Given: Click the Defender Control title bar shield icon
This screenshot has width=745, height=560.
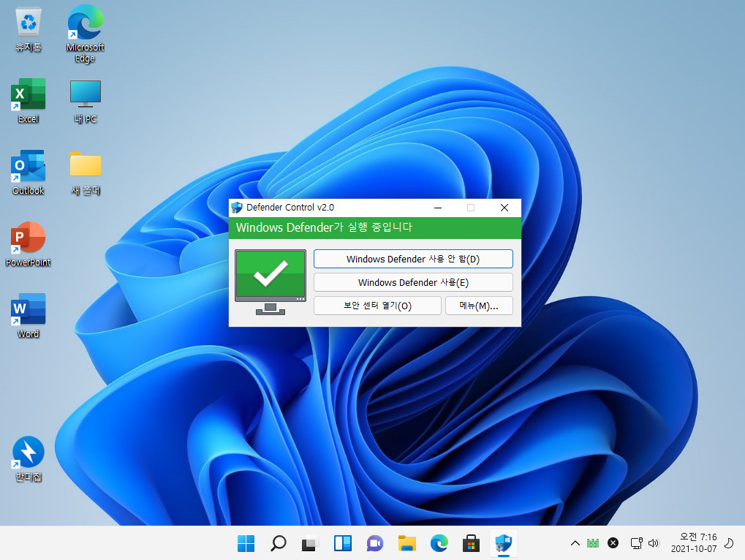Looking at the screenshot, I should tap(237, 208).
